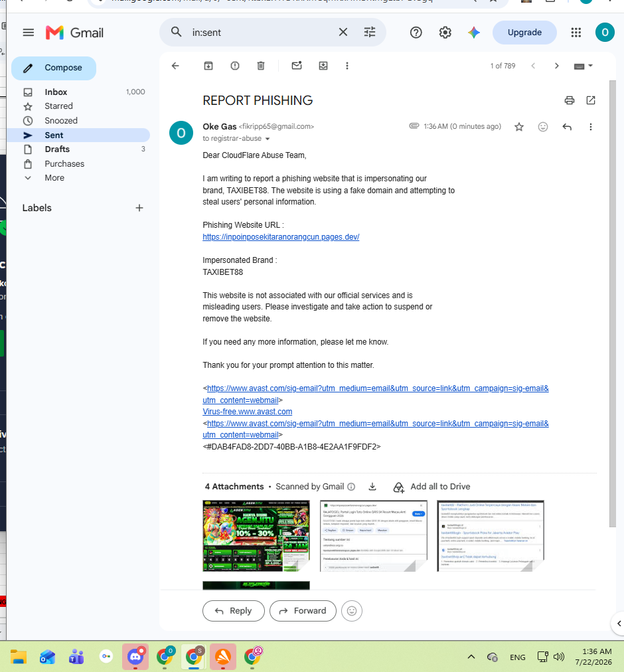624x672 pixels.
Task: Open email in a new window
Action: point(591,101)
